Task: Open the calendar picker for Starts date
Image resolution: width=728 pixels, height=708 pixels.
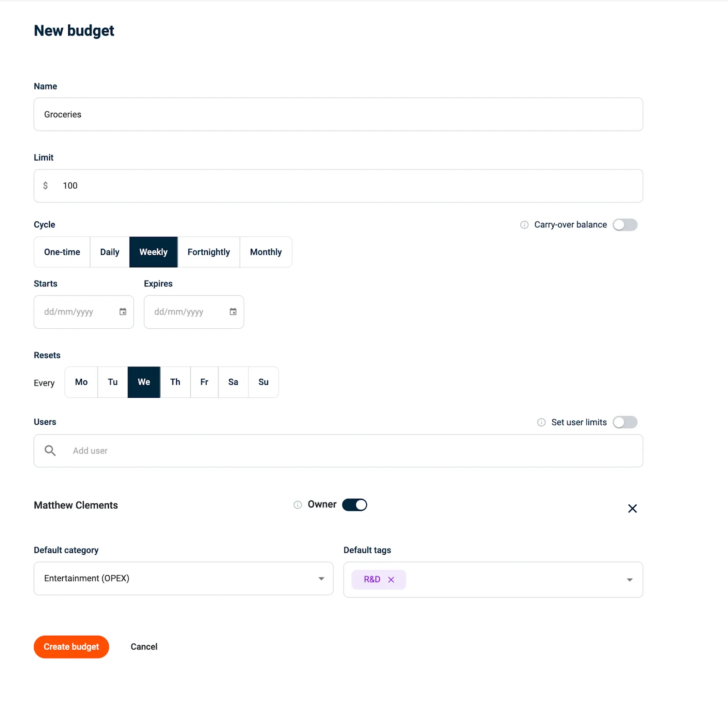Action: tap(122, 312)
